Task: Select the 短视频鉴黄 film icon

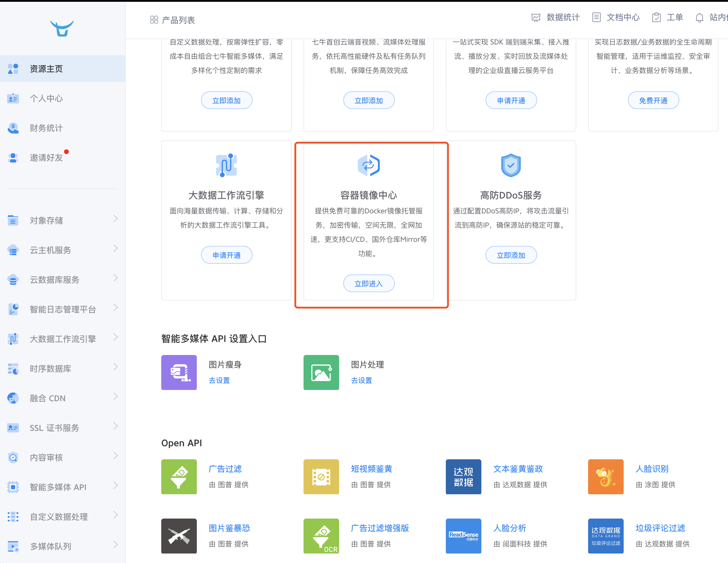Action: [321, 477]
